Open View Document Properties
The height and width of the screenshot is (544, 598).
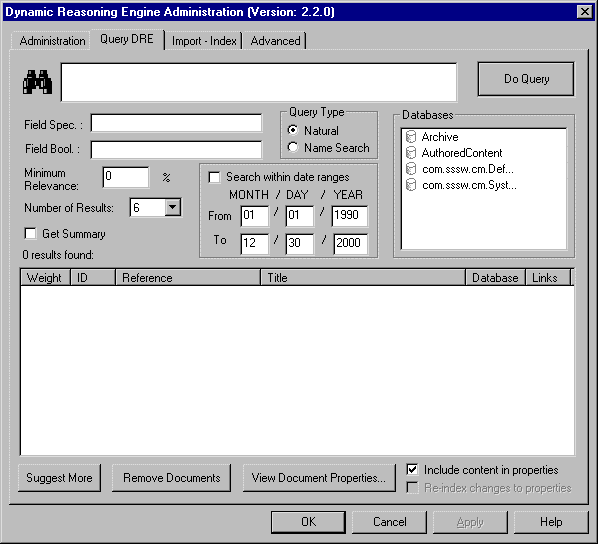[x=319, y=478]
